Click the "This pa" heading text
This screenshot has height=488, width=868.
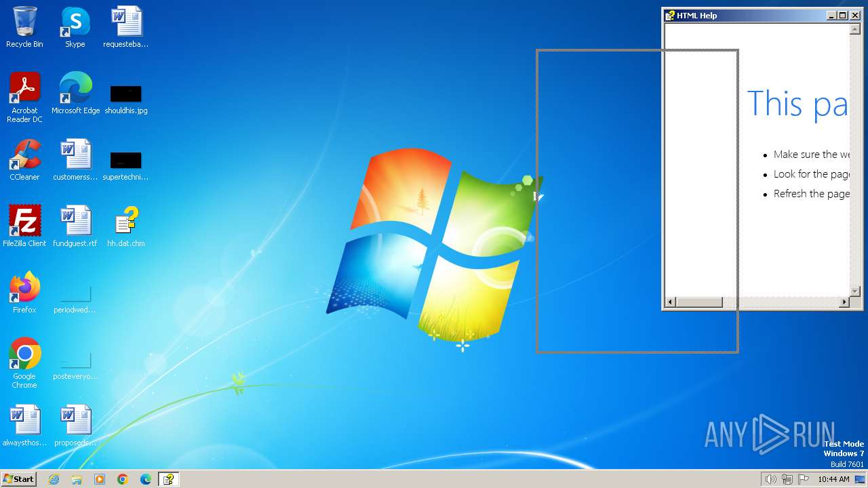[797, 104]
